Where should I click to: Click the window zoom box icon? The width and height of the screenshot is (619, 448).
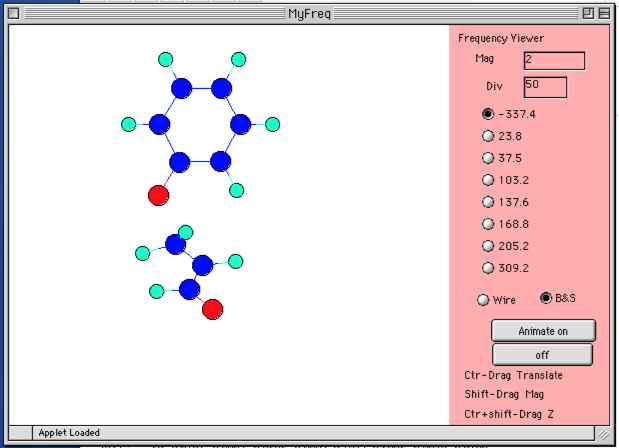pos(588,13)
